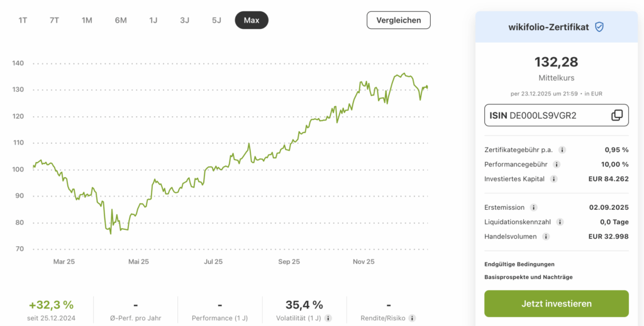Switch chart to 7T range
The height and width of the screenshot is (326, 644).
click(x=55, y=20)
